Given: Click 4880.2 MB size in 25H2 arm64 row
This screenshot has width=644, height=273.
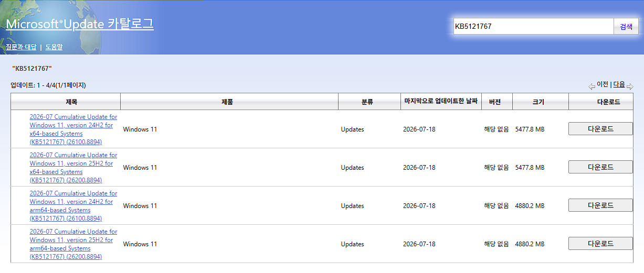Looking at the screenshot, I should 530,244.
